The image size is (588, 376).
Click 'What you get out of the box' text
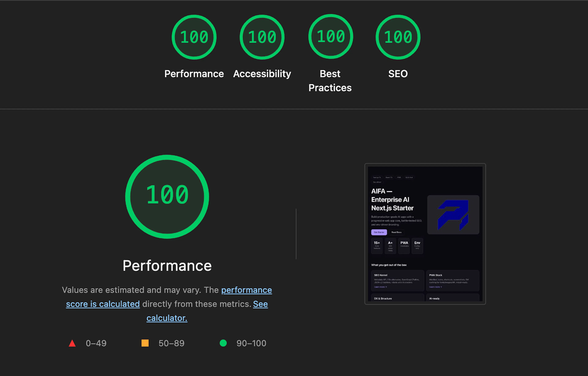389,265
